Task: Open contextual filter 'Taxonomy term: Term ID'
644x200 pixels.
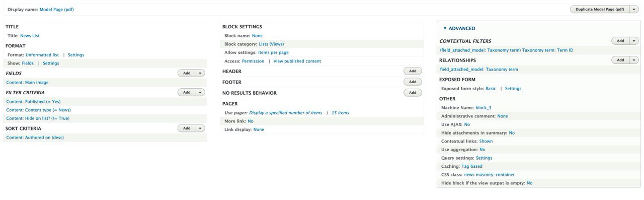Action: (x=507, y=50)
